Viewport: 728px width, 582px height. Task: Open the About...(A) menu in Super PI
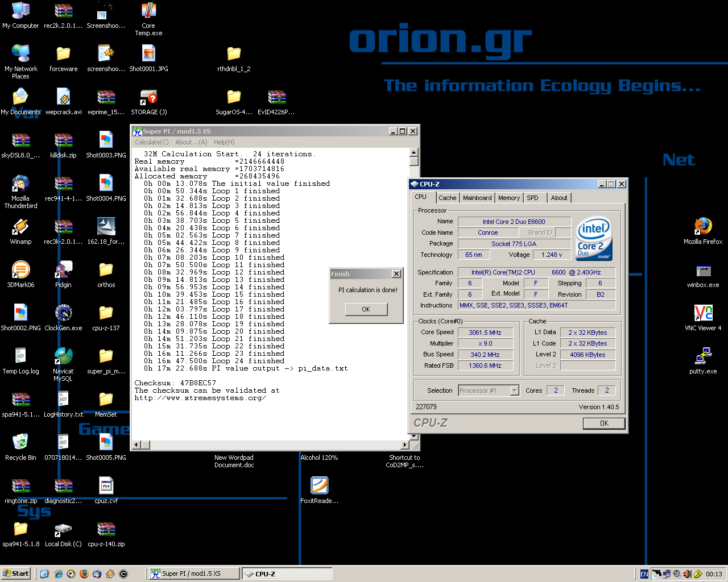tap(191, 142)
